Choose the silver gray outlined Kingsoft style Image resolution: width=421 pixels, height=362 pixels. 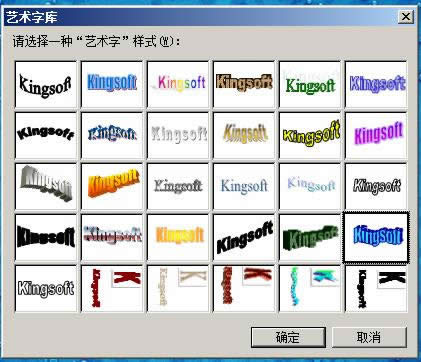tap(178, 135)
